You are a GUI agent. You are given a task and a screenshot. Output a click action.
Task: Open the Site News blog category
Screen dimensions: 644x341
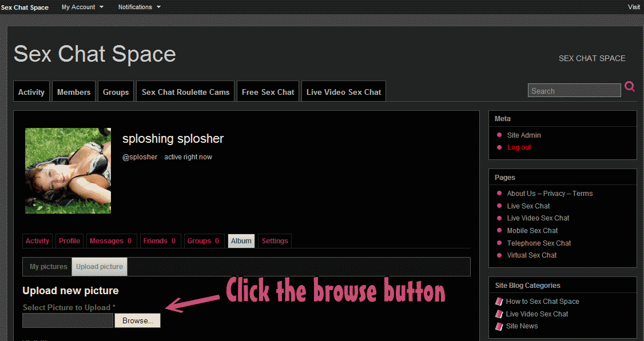522,326
